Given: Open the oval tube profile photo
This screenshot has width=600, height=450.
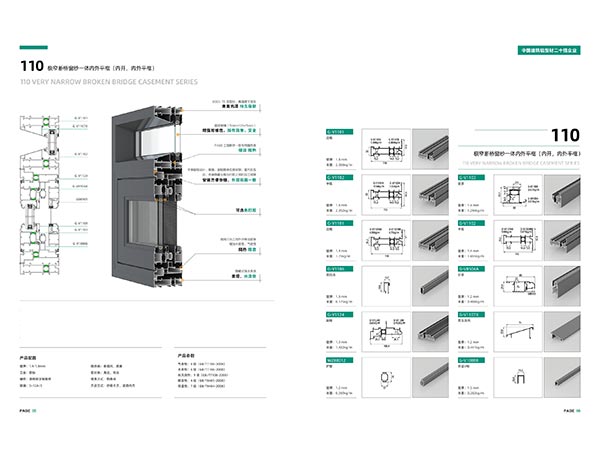Looking at the screenshot, I should (430, 378).
